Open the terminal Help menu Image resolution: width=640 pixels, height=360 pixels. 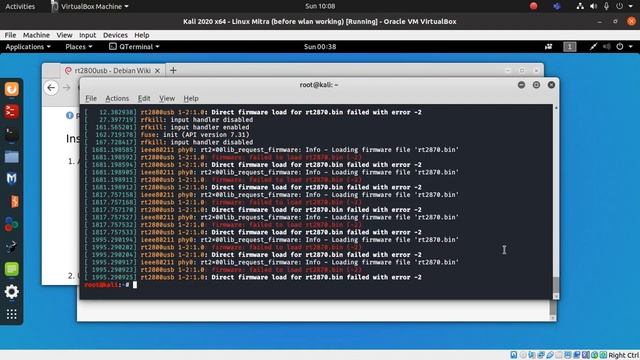(x=191, y=98)
